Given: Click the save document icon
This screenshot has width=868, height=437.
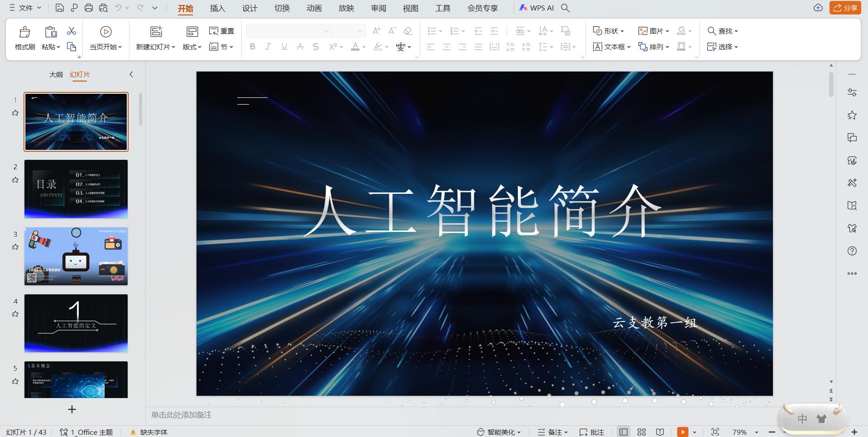Looking at the screenshot, I should tap(59, 8).
